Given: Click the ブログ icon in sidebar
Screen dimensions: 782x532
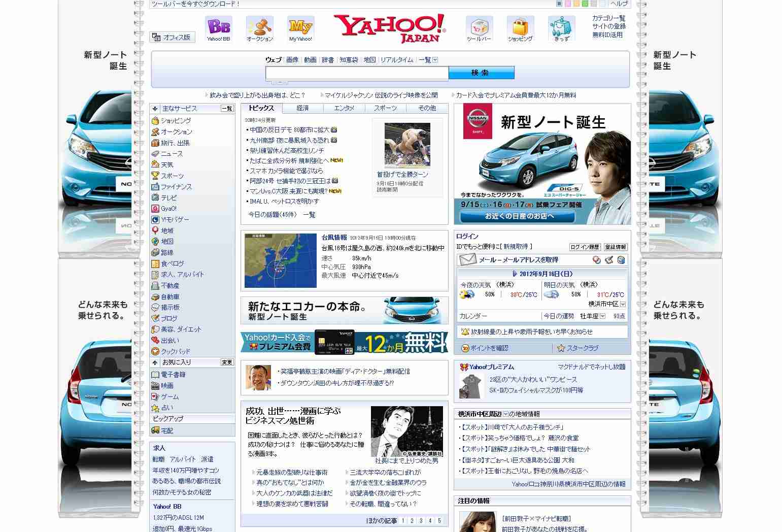Looking at the screenshot, I should [155, 318].
